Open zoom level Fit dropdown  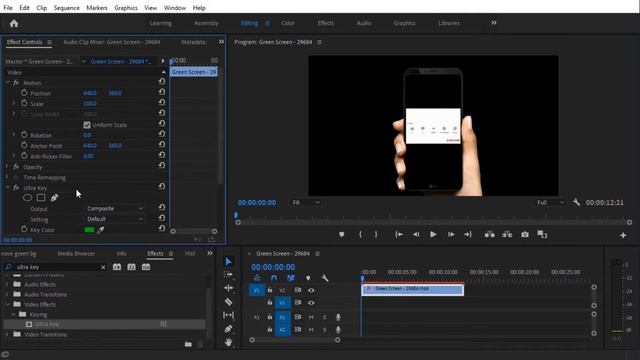coord(306,202)
